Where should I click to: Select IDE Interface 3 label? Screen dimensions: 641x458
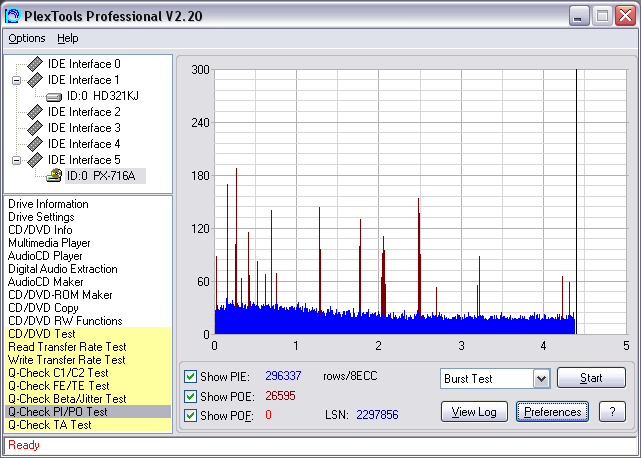tap(84, 128)
